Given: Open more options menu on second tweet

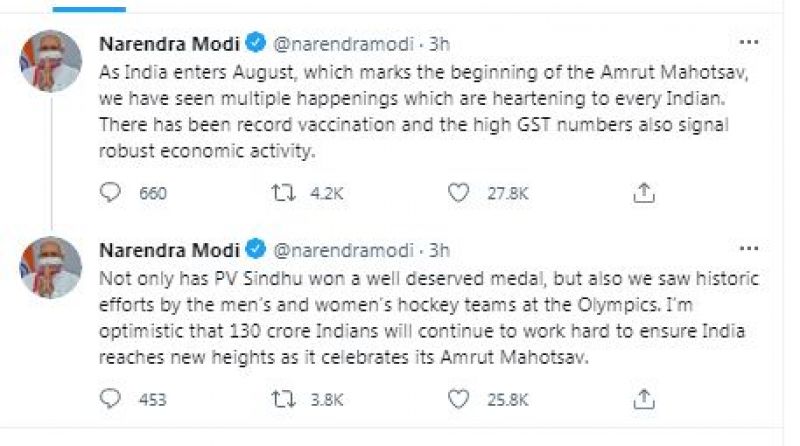Looking at the screenshot, I should point(747,250).
